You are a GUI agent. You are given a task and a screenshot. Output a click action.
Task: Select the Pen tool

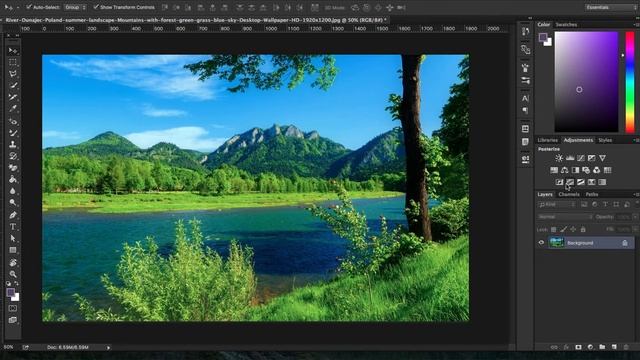13,215
